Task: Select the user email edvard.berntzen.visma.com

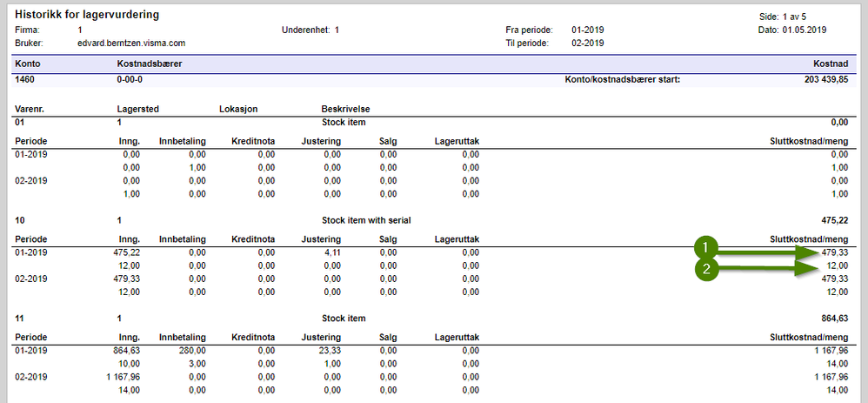Action: tap(131, 43)
